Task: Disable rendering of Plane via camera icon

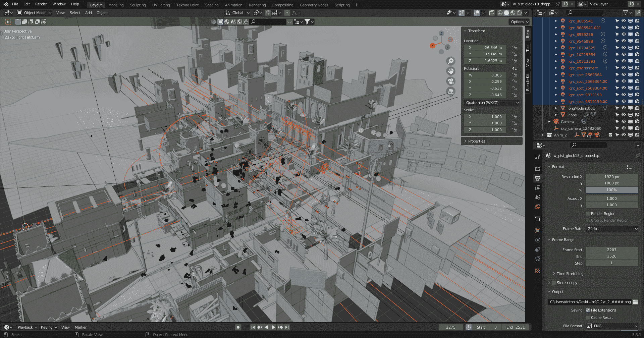Action: [x=637, y=115]
